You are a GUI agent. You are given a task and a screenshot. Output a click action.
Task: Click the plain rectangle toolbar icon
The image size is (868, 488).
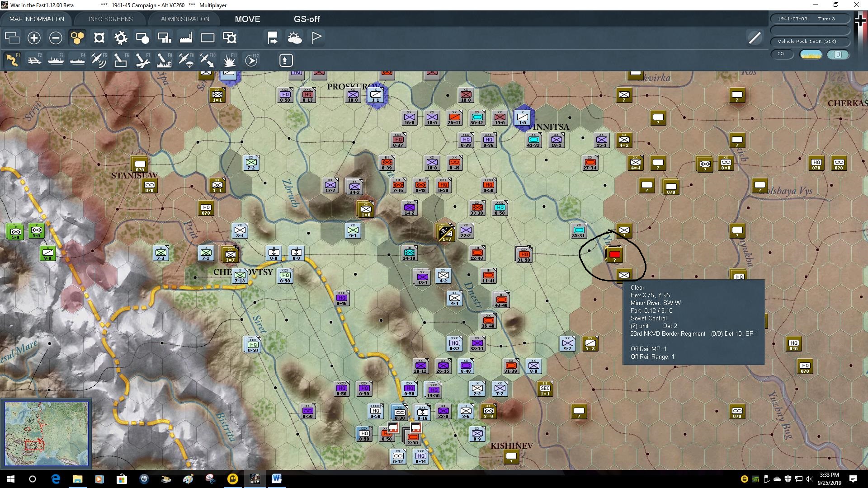coord(208,38)
